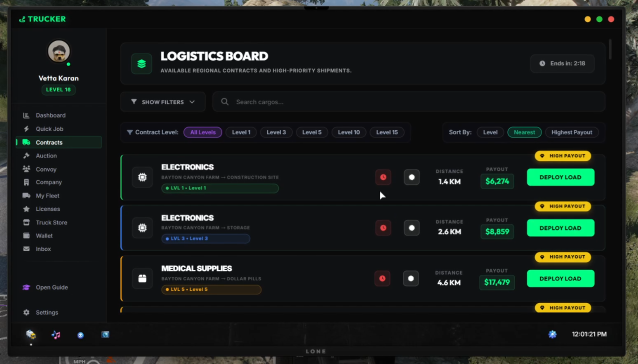Image resolution: width=638 pixels, height=364 pixels.
Task: Click the Open Guide graduation cap icon
Action: coord(26,287)
